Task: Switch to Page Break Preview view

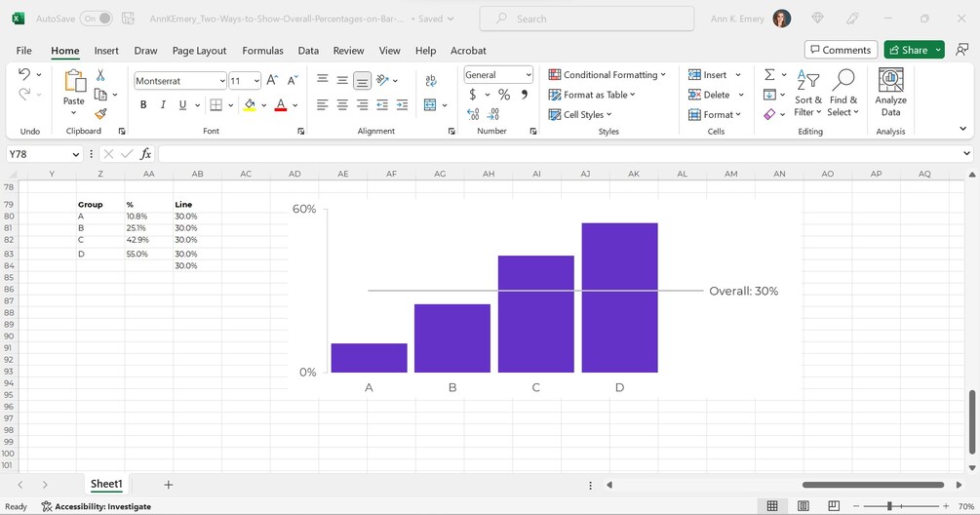Action: [x=834, y=505]
